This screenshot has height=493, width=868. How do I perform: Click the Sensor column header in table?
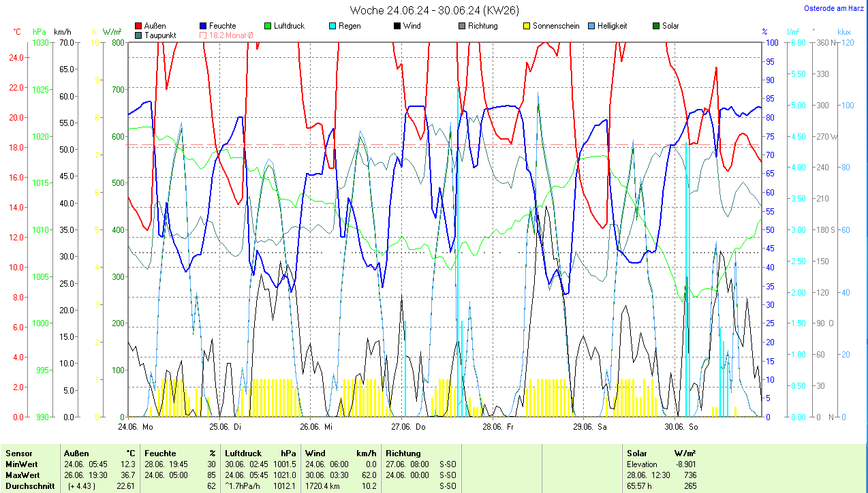(x=18, y=454)
